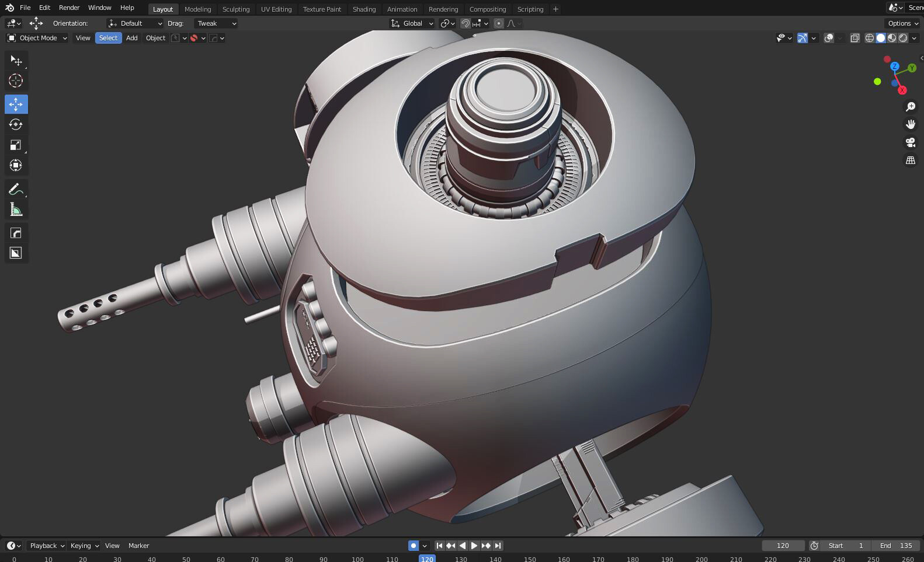Viewport: 924px width, 562px height.
Task: Enable snapping with the magnet icon
Action: 466,23
